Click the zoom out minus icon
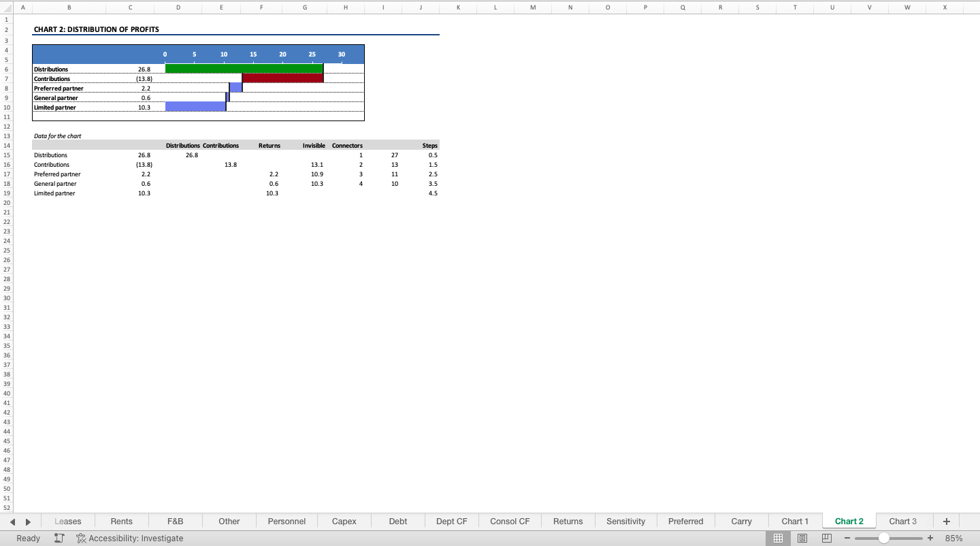 coord(848,538)
